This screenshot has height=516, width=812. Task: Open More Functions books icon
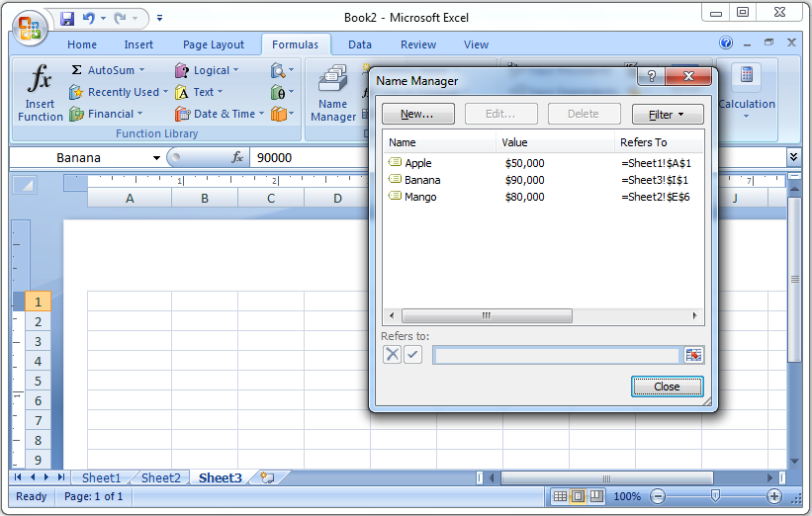click(x=282, y=114)
